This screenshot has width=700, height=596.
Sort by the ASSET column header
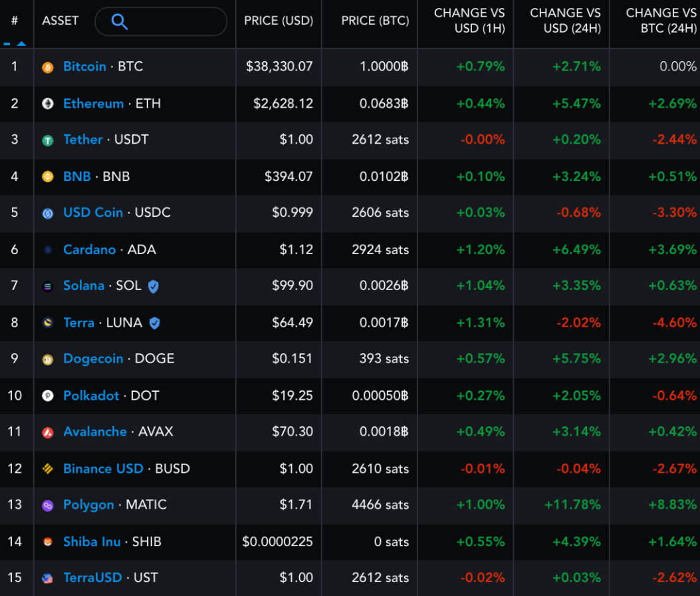(60, 21)
